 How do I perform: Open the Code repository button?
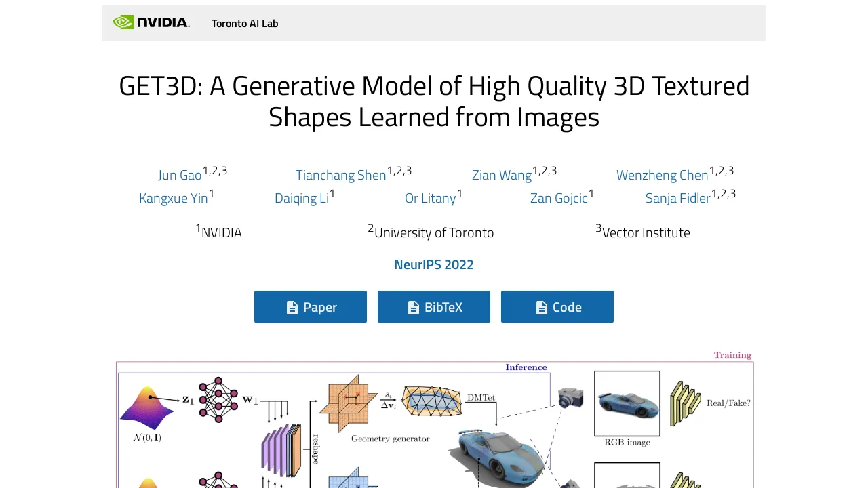click(557, 306)
